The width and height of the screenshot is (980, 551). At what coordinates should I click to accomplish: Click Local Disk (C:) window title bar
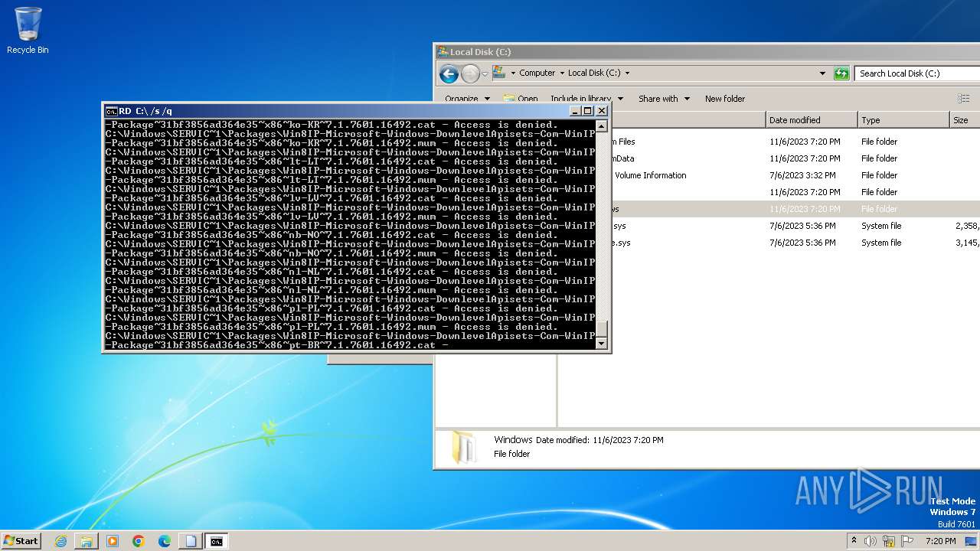pos(706,52)
